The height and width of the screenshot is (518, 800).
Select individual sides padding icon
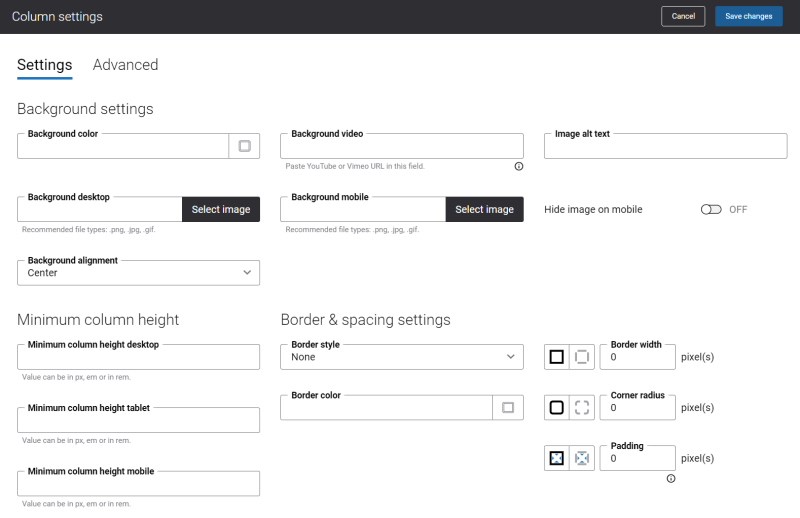point(582,458)
